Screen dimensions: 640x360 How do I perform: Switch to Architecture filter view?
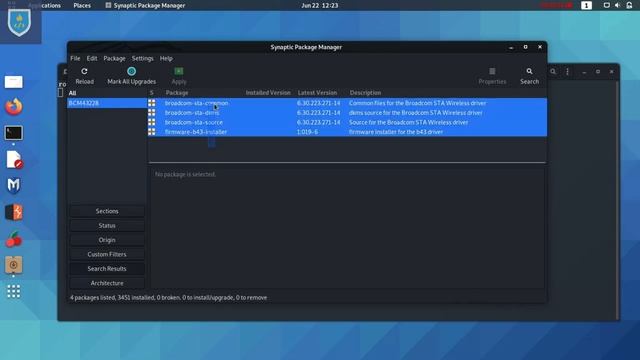107,283
